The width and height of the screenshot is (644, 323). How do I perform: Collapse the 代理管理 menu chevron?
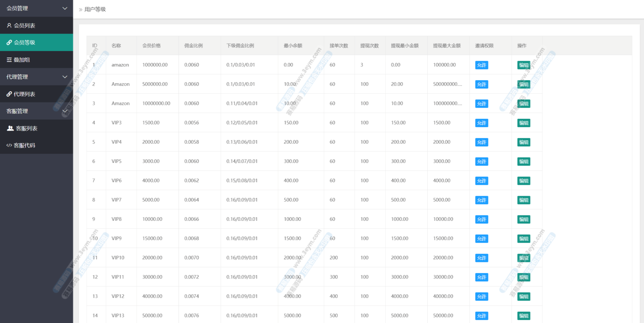click(x=65, y=77)
